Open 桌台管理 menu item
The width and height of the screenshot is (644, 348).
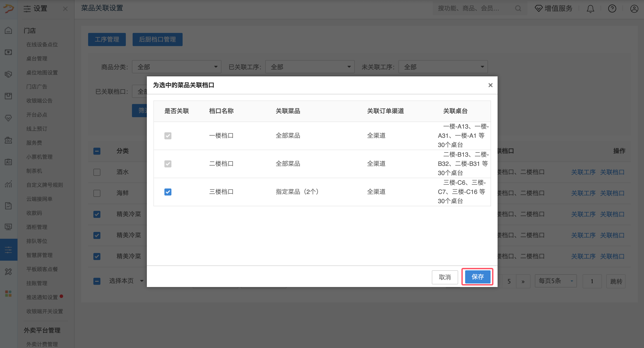pos(37,59)
